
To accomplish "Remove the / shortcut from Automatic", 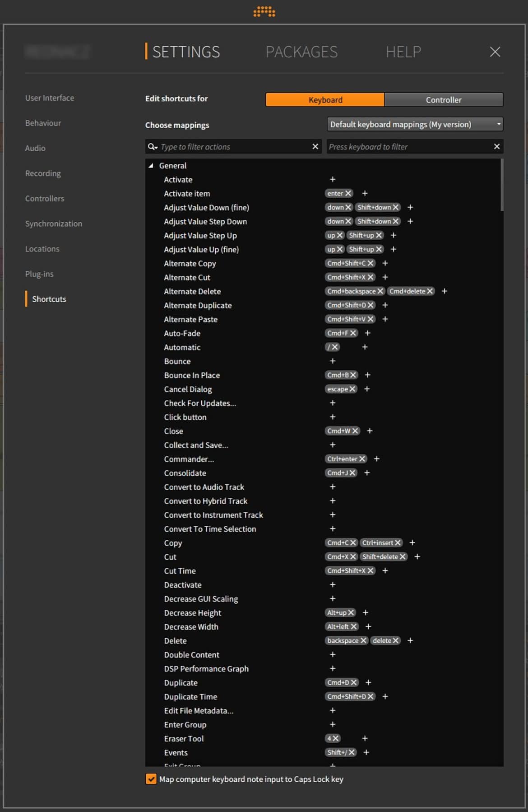I will (x=335, y=347).
